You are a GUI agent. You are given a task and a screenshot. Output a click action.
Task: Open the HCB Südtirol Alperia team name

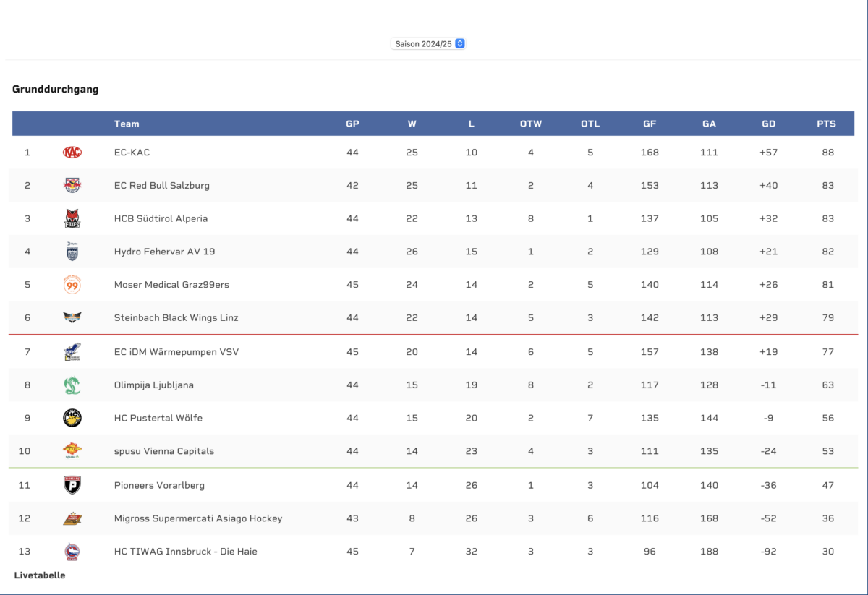click(161, 218)
